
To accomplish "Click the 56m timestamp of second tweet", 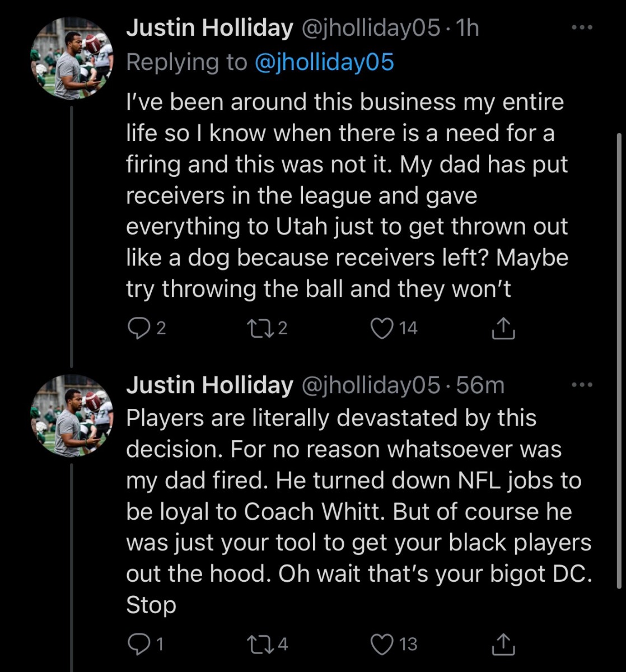I will tap(480, 385).
